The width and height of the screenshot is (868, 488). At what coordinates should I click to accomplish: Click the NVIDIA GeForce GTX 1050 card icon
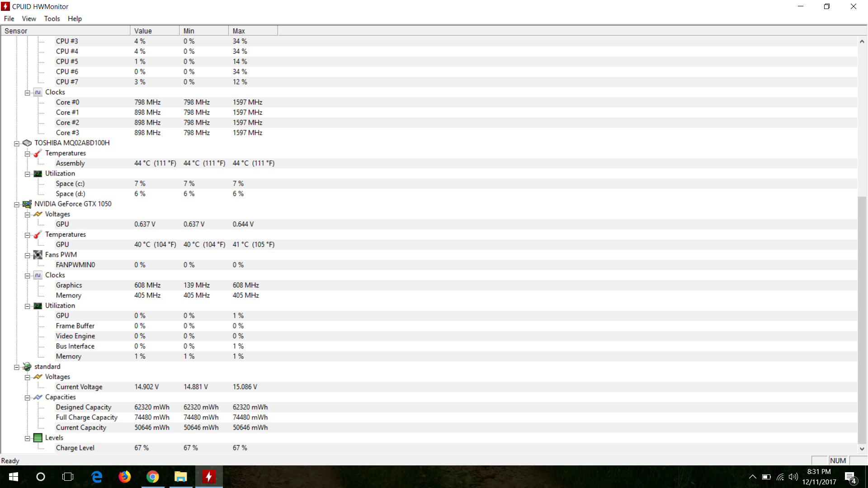[27, 204]
